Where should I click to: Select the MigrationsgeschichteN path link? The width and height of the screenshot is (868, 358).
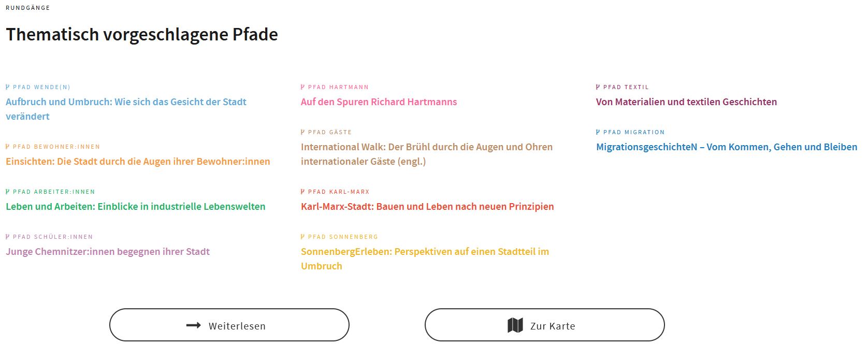pos(726,147)
